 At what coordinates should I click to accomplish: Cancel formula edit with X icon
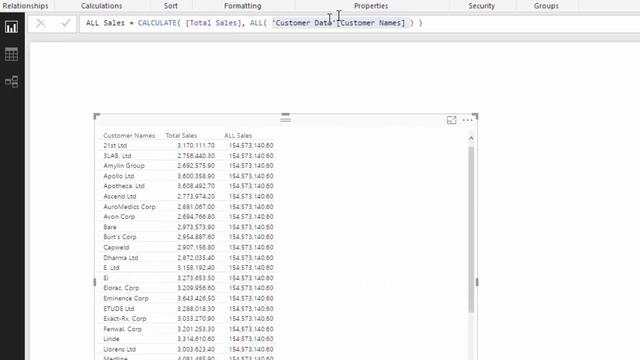click(x=41, y=23)
